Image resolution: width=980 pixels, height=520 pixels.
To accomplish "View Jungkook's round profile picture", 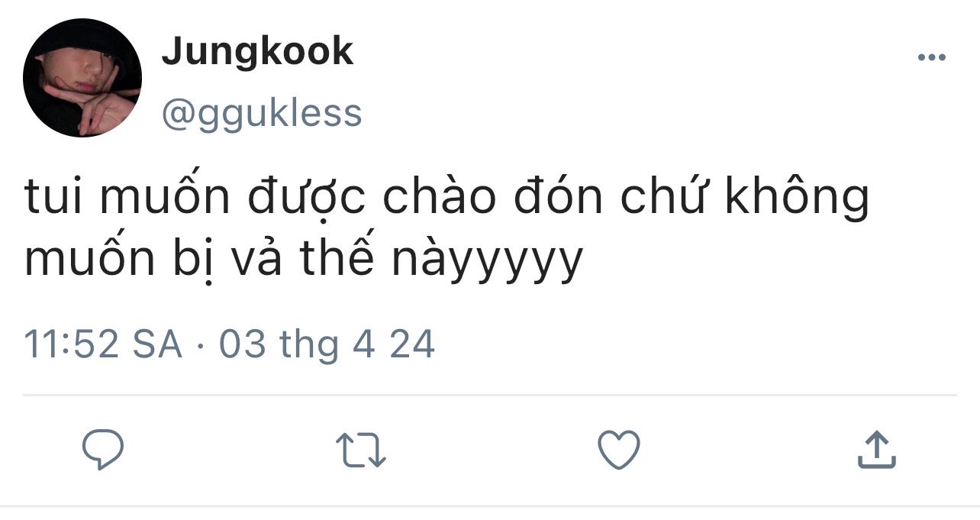I will [x=82, y=78].
